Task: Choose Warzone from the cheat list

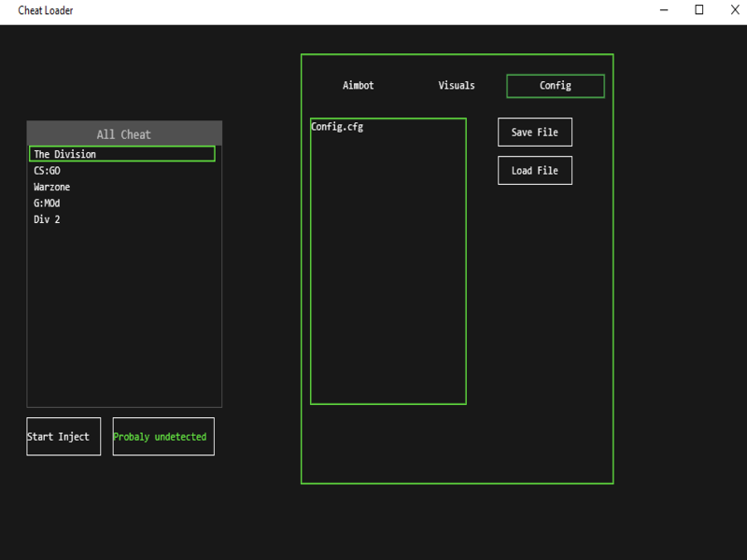Action: point(122,187)
